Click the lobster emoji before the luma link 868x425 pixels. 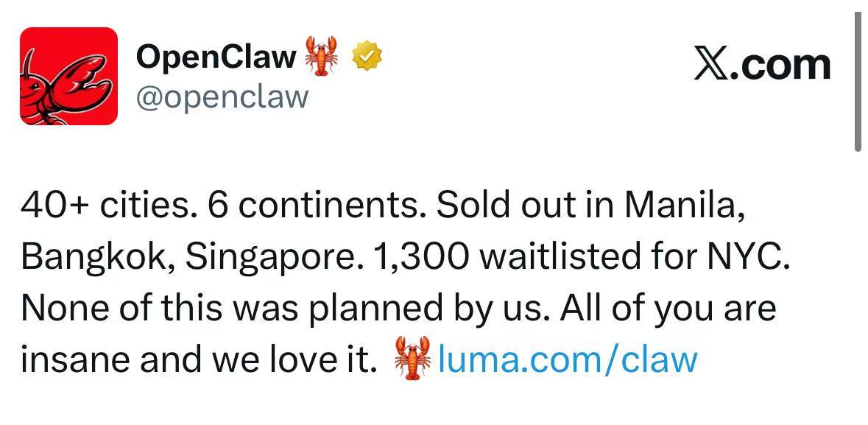[x=412, y=359]
